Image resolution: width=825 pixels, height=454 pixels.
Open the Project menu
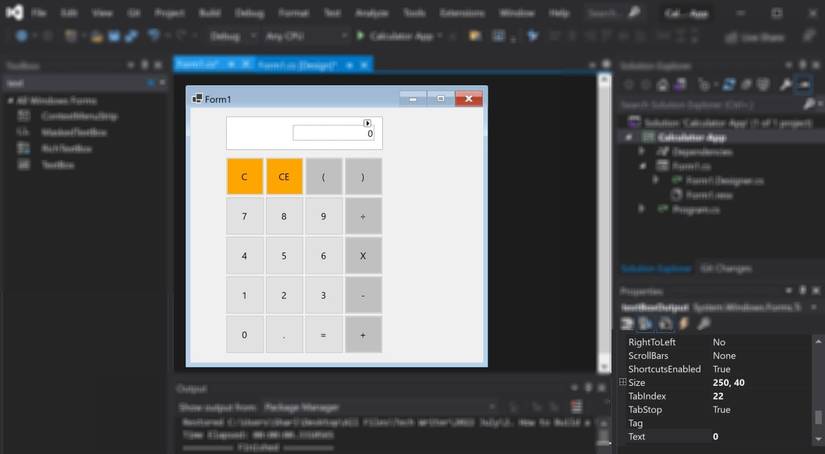[x=169, y=13]
